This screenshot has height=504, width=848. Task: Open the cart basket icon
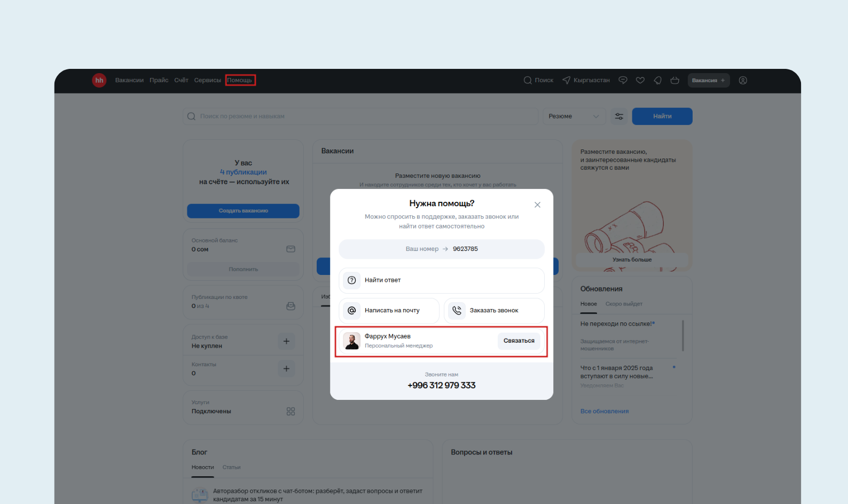pyautogui.click(x=675, y=80)
